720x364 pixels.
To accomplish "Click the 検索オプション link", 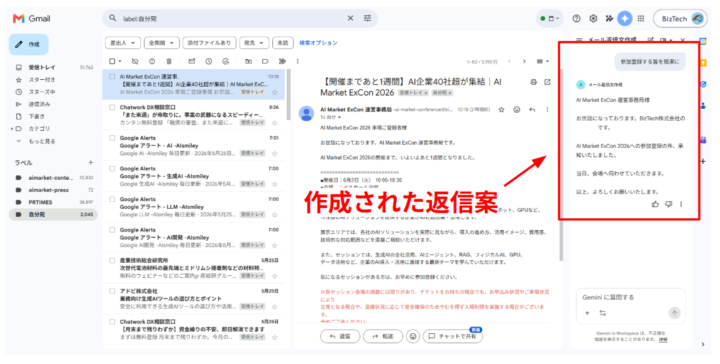I will 318,43.
